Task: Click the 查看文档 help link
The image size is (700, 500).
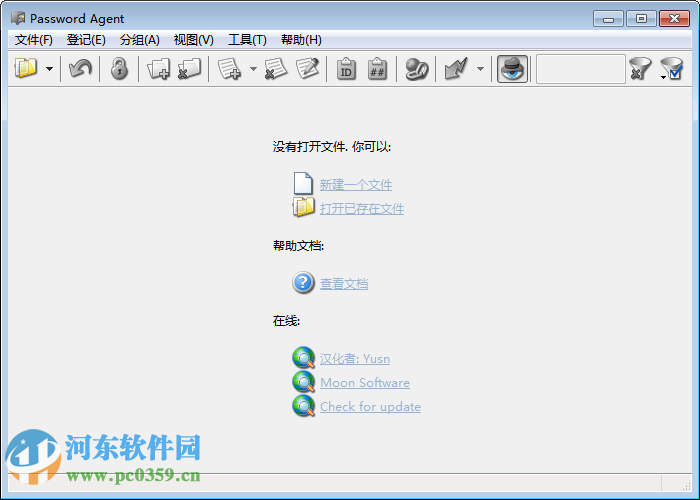Action: coord(344,283)
